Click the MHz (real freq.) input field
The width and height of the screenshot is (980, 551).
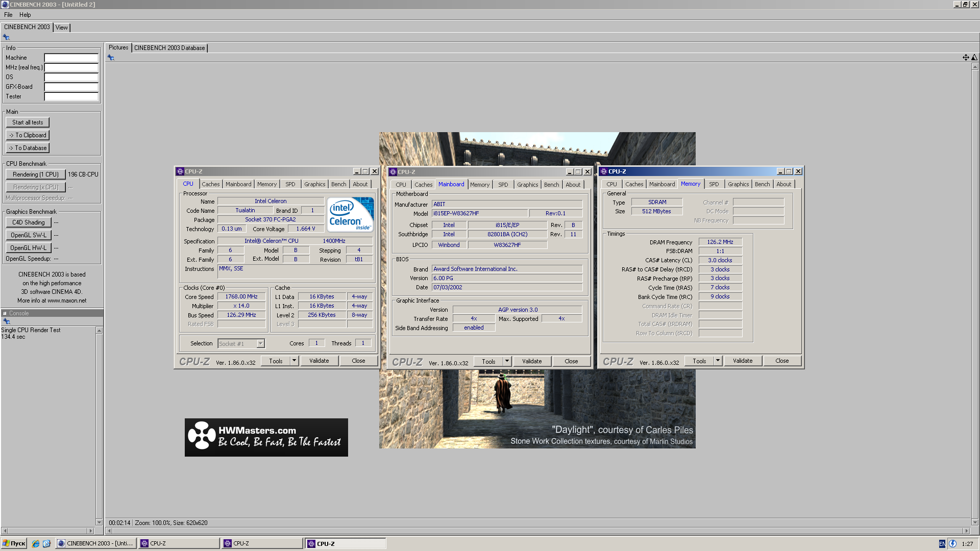71,67
